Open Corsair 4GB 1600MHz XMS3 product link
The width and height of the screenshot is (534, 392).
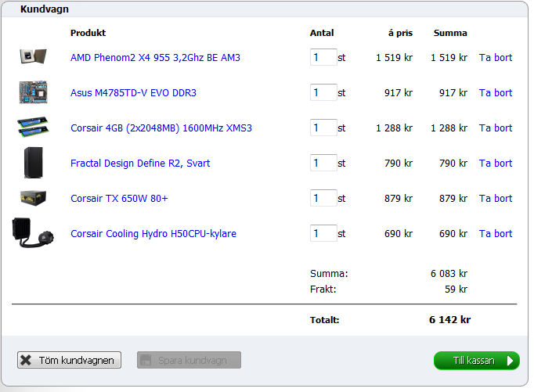(x=161, y=128)
